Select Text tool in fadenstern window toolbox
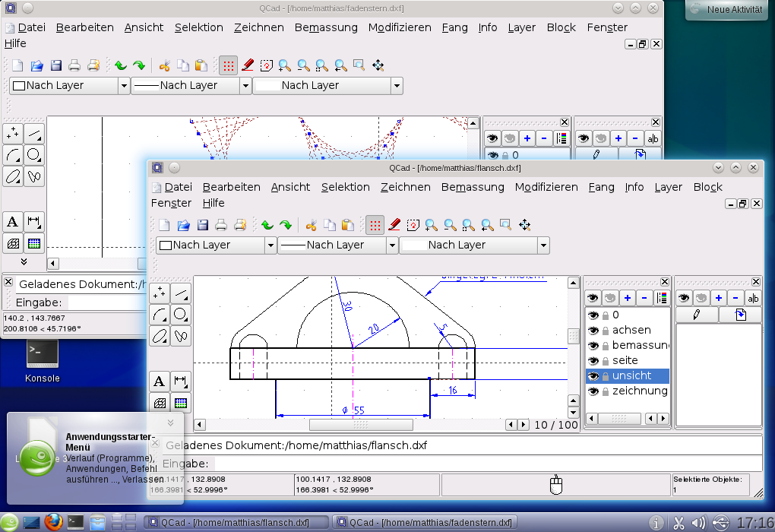Screen dimensions: 775x532 coord(13,222)
